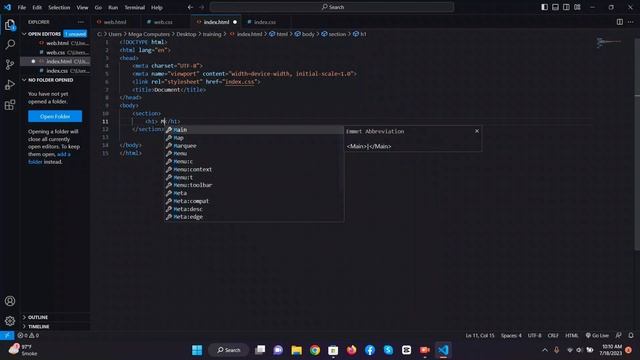Select web.css in Open Editors

tap(55, 52)
